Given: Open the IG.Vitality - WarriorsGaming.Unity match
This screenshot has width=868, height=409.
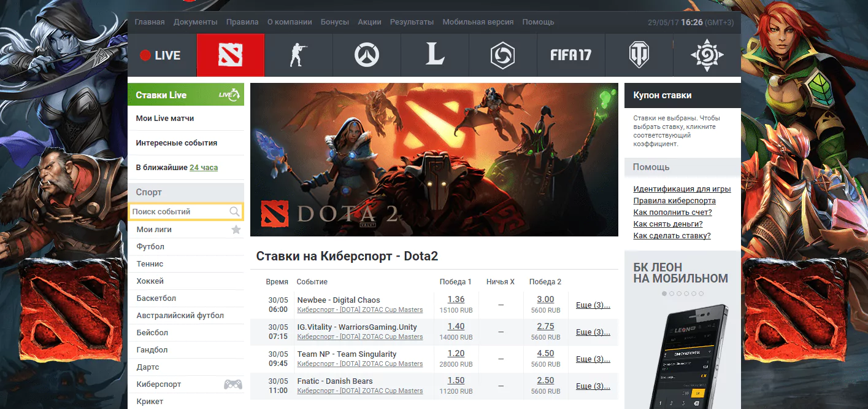Looking at the screenshot, I should pos(357,327).
